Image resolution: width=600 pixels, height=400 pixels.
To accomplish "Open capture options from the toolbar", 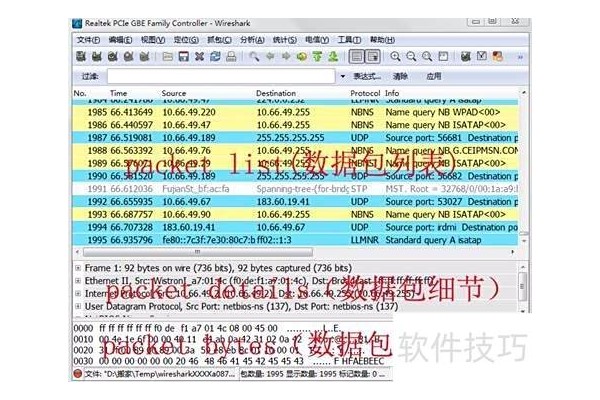I will click(x=96, y=57).
